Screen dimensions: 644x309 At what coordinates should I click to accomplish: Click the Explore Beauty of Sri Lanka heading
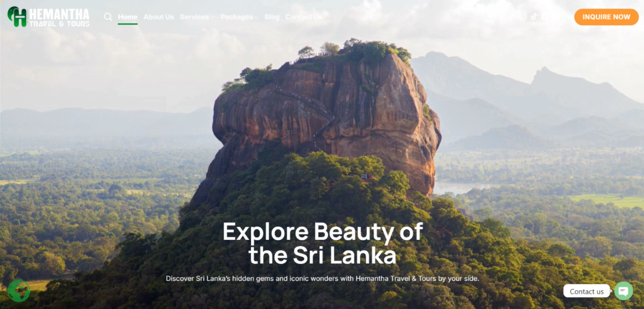[x=323, y=243]
